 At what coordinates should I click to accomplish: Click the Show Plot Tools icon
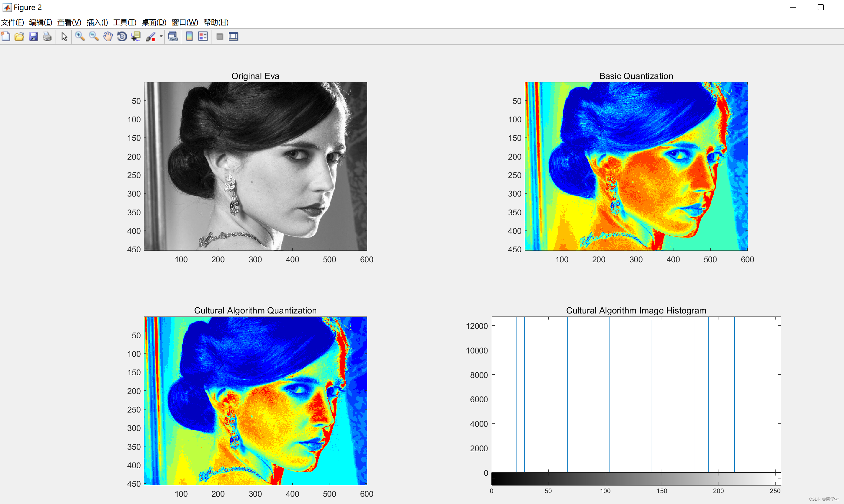point(233,36)
